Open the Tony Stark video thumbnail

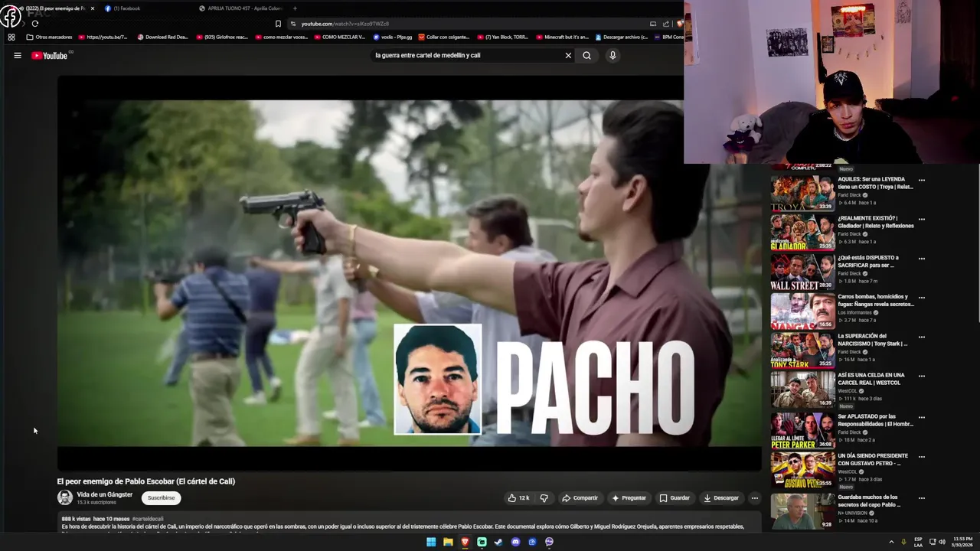(802, 350)
